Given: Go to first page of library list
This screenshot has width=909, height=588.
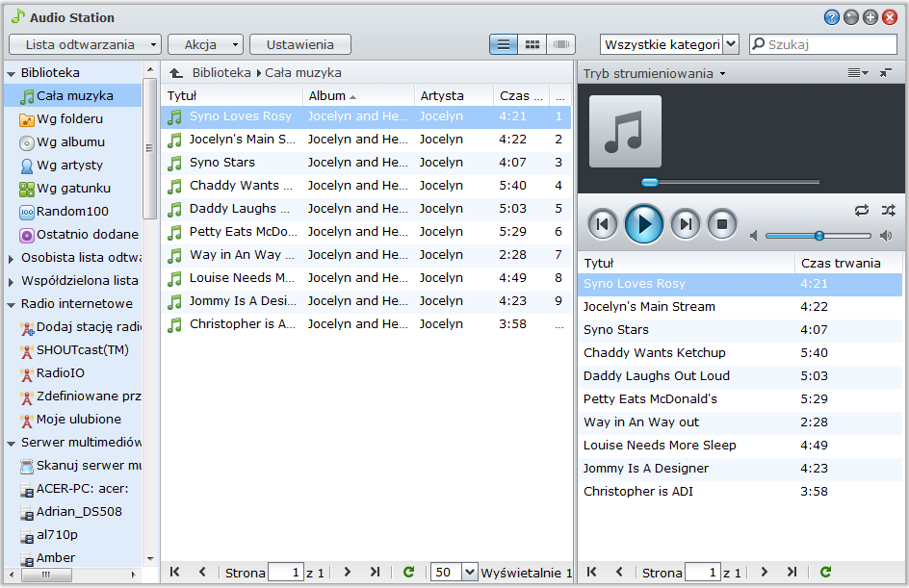Looking at the screenshot, I should 174,572.
